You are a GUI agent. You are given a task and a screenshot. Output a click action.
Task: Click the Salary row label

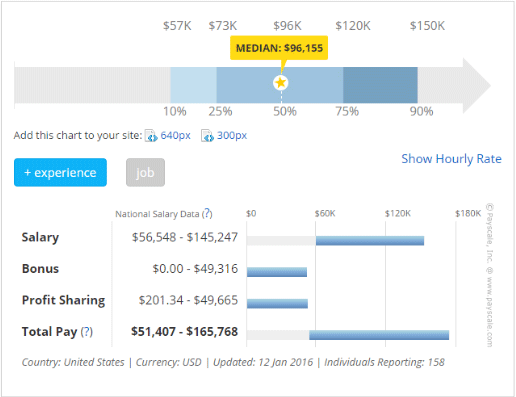(x=40, y=238)
